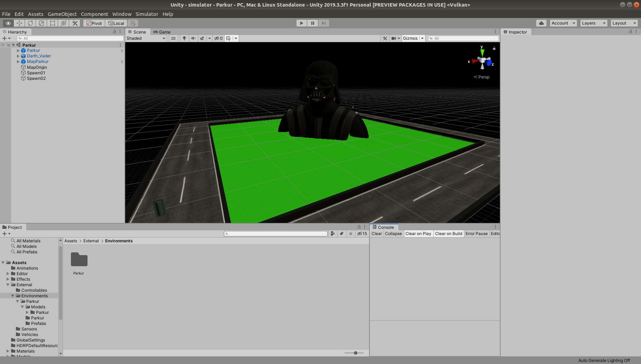The image size is (641, 364).
Task: Toggle the scene grid visibility button
Action: point(229,38)
